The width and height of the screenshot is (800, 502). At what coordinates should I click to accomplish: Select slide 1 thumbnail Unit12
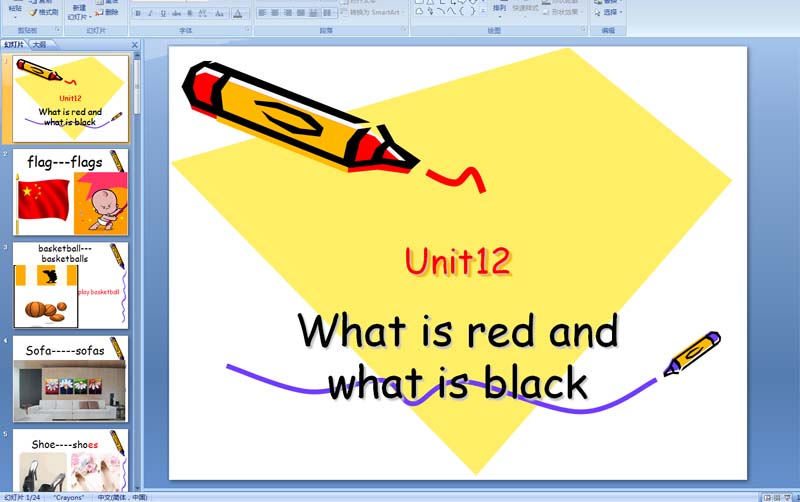70,99
